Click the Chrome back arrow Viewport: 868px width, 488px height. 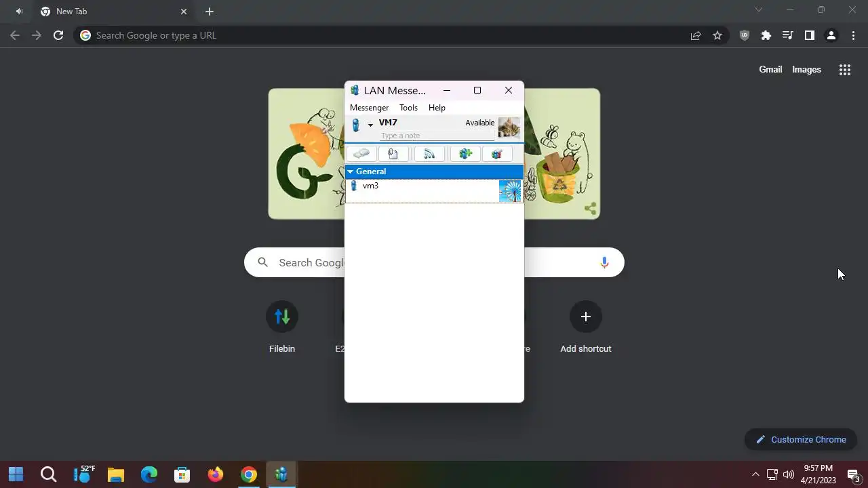15,35
